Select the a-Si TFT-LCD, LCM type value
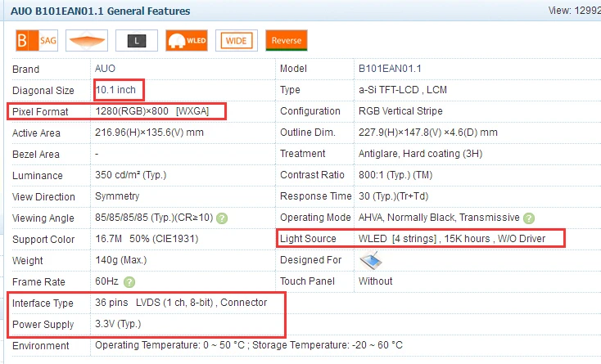The width and height of the screenshot is (601, 364). (x=403, y=90)
